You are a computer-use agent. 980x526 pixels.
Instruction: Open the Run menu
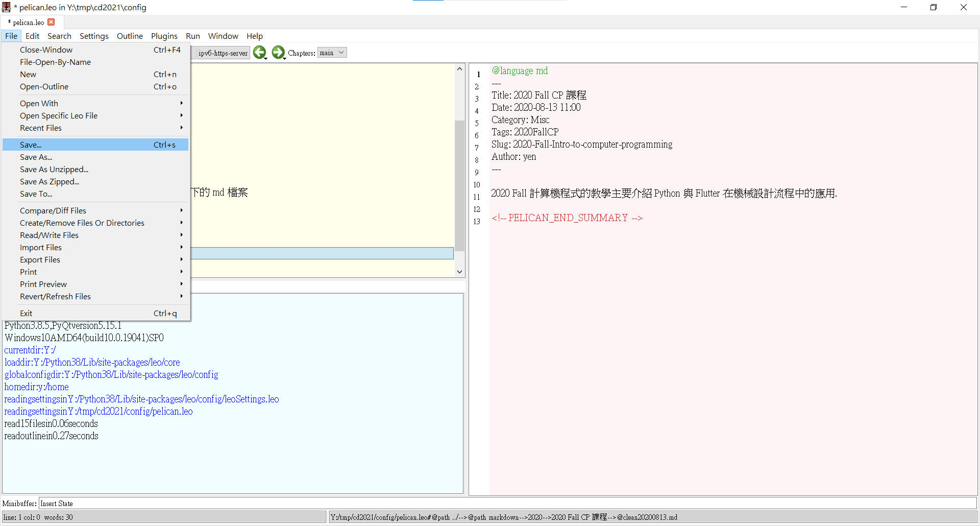pos(192,36)
